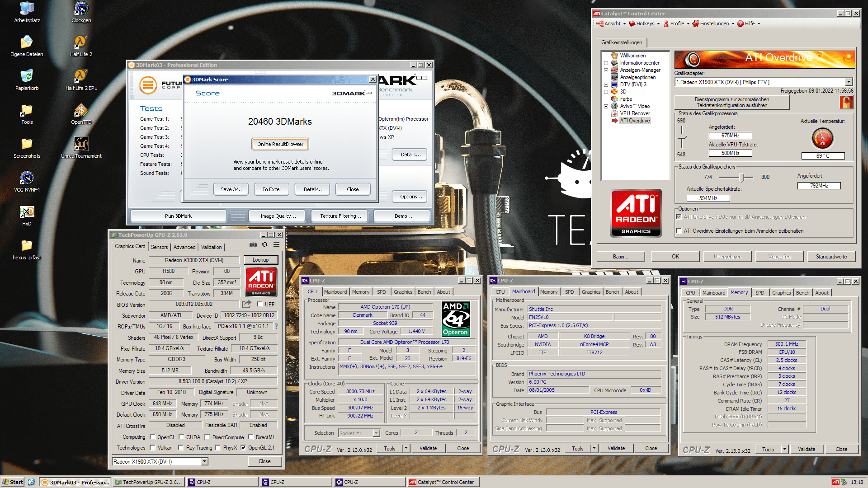This screenshot has width=868, height=488.
Task: Expand the 3D tree node
Action: click(606, 92)
